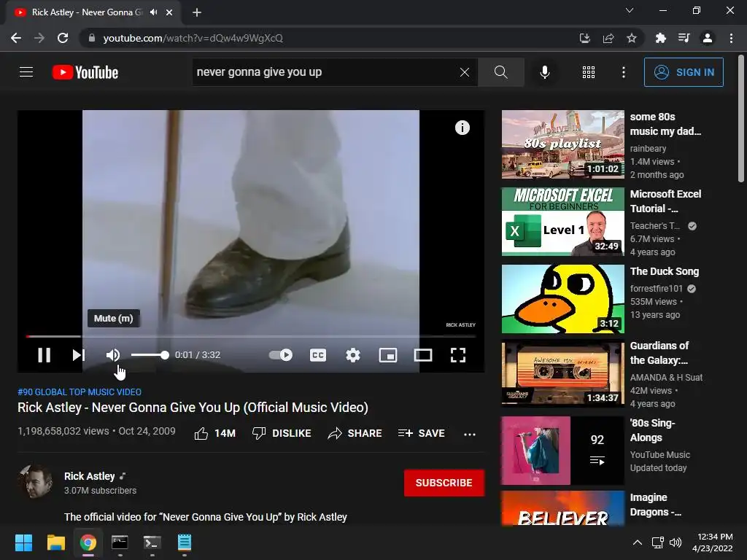This screenshot has height=560, width=747.
Task: Skip to the next video
Action: click(79, 355)
